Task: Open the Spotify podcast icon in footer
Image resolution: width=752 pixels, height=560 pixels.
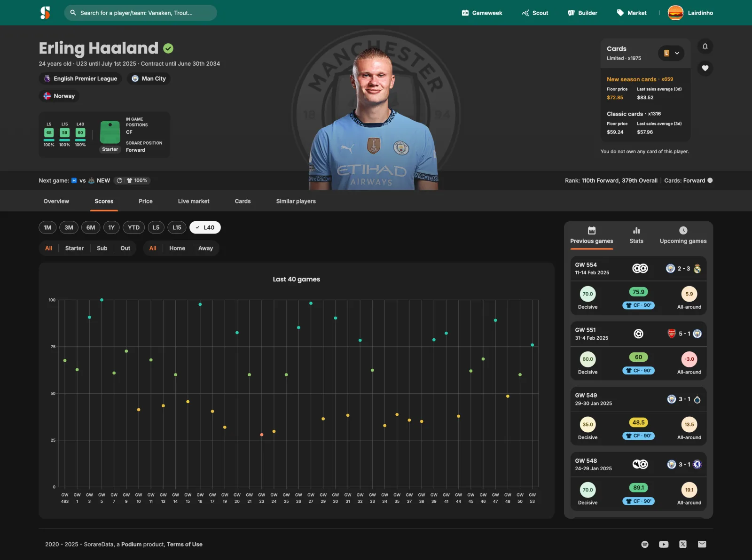Action: 645,544
